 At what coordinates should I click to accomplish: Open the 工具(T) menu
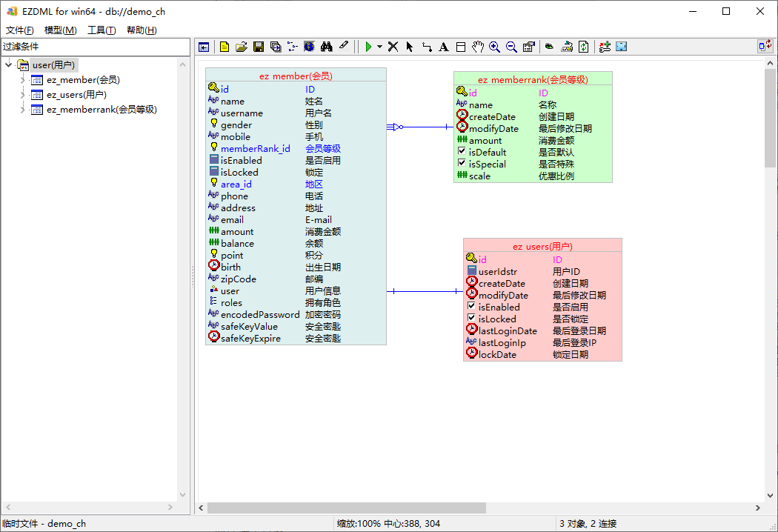tap(102, 30)
